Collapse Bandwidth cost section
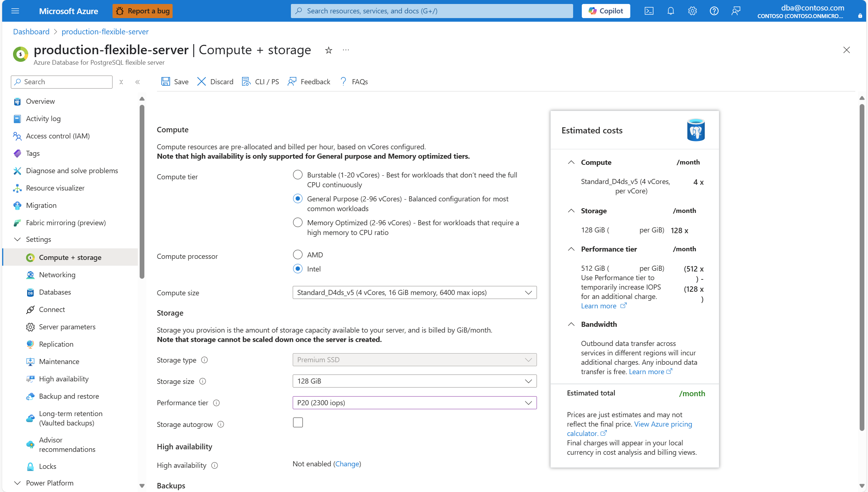Image resolution: width=868 pixels, height=492 pixels. coord(571,324)
